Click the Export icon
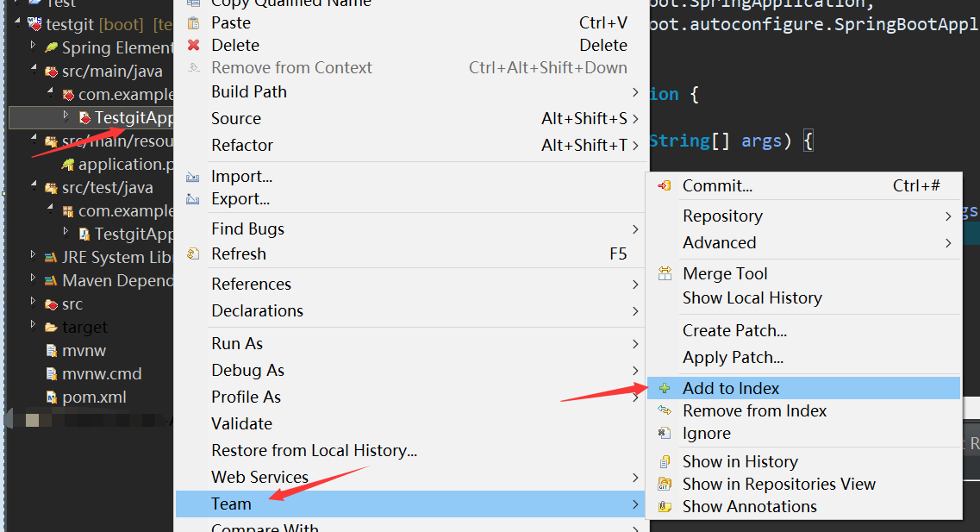980x532 pixels. click(x=193, y=199)
